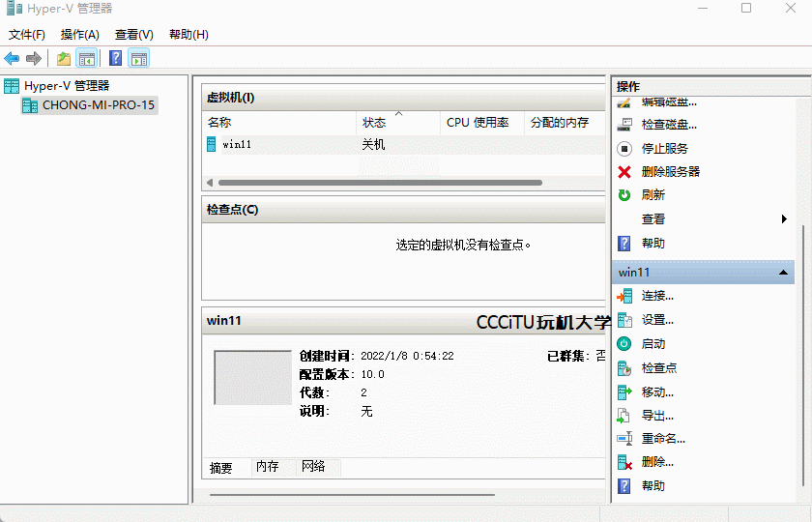Image resolution: width=812 pixels, height=522 pixels.
Task: Click the blue help toolbar icon
Action: tap(115, 58)
